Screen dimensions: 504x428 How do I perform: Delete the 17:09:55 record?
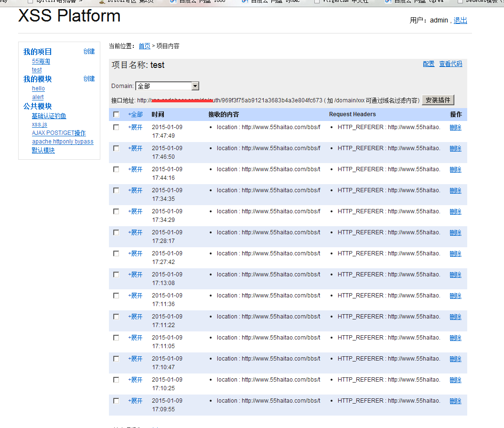(455, 401)
